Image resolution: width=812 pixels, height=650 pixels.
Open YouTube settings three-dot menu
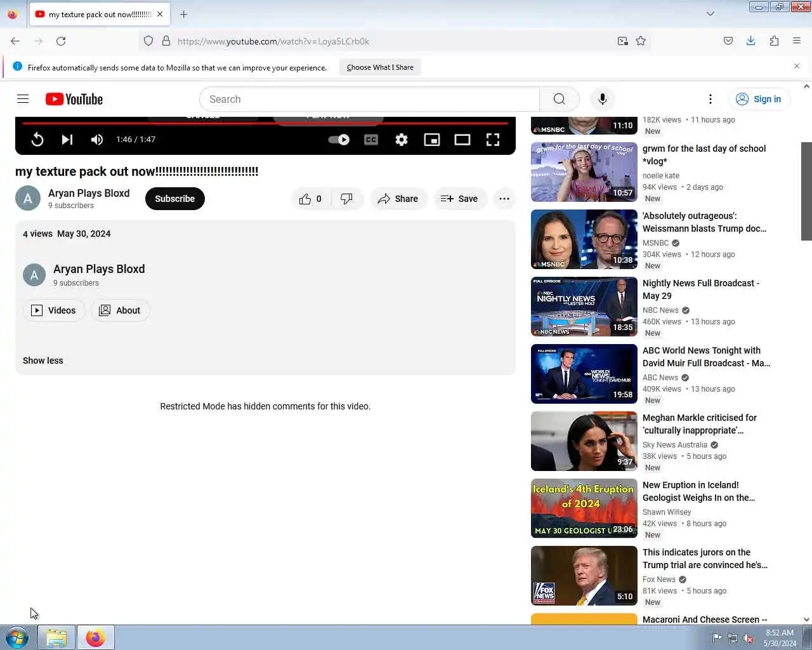click(710, 99)
